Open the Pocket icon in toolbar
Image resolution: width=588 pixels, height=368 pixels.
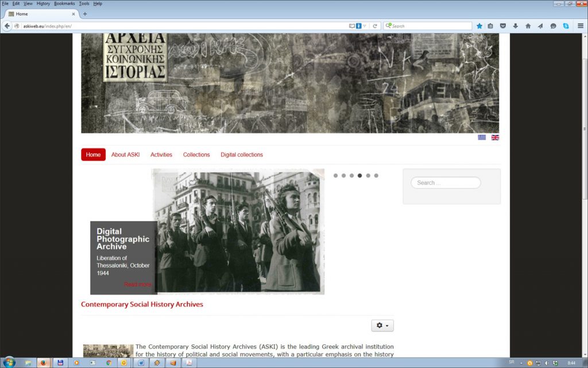(503, 26)
